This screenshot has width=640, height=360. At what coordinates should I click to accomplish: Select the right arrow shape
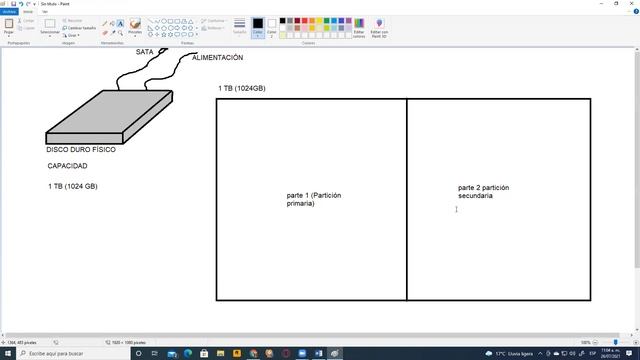click(x=177, y=28)
